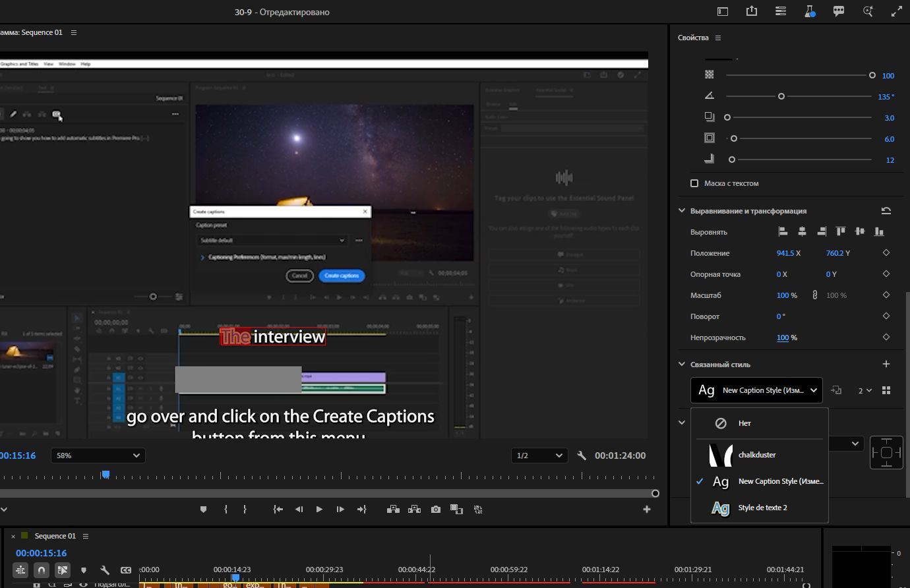Toggle timeline snapping magnet
This screenshot has width=910, height=588.
42,570
